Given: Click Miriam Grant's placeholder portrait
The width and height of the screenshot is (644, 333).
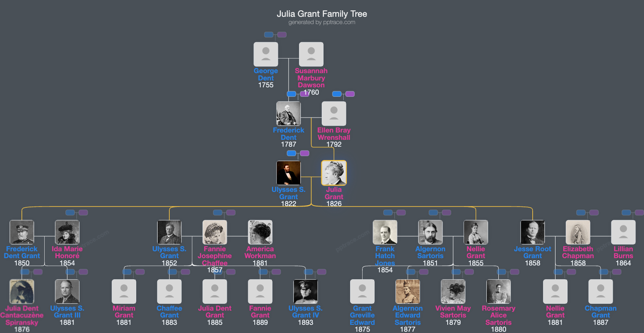Looking at the screenshot, I should pyautogui.click(x=124, y=291).
